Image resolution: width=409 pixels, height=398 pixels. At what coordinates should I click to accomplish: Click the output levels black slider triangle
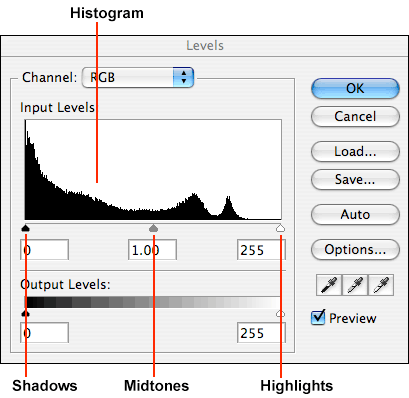click(x=26, y=313)
